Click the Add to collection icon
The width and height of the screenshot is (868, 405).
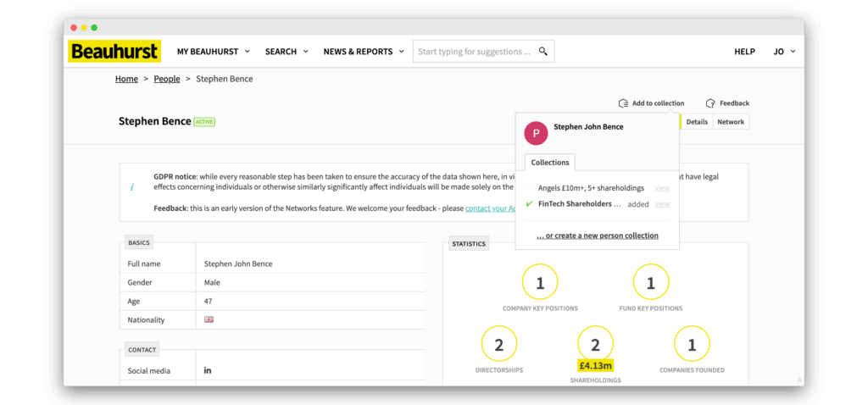click(x=623, y=103)
